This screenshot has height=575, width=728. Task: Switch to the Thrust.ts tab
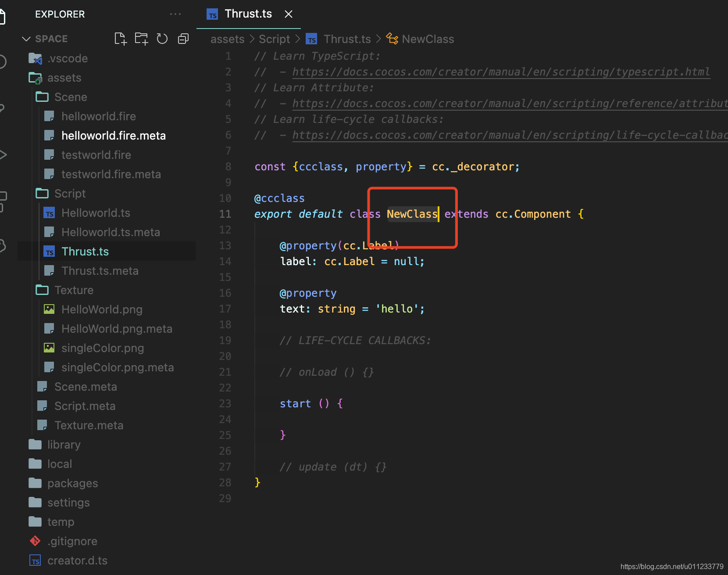(x=248, y=14)
